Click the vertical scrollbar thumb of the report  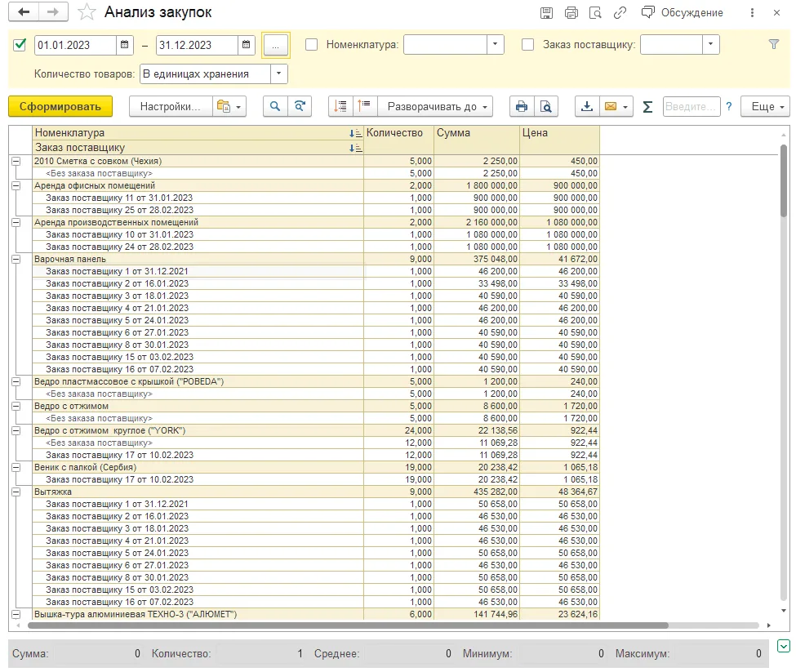pos(784,180)
